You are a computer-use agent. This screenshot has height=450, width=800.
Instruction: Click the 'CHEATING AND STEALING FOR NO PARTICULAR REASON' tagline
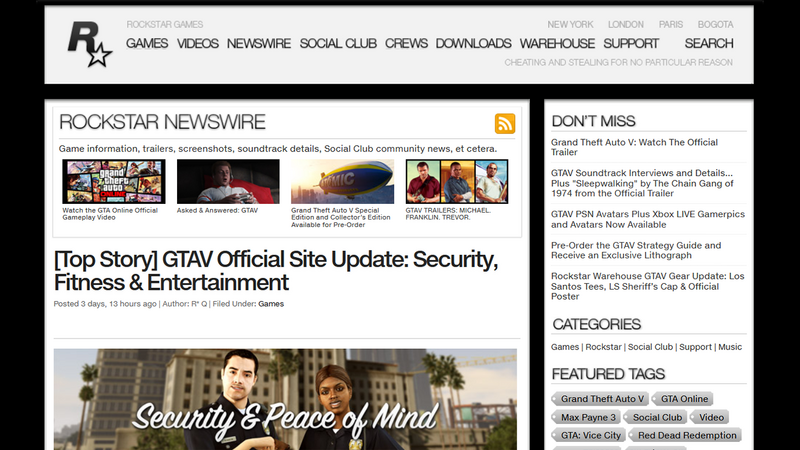pyautogui.click(x=618, y=63)
